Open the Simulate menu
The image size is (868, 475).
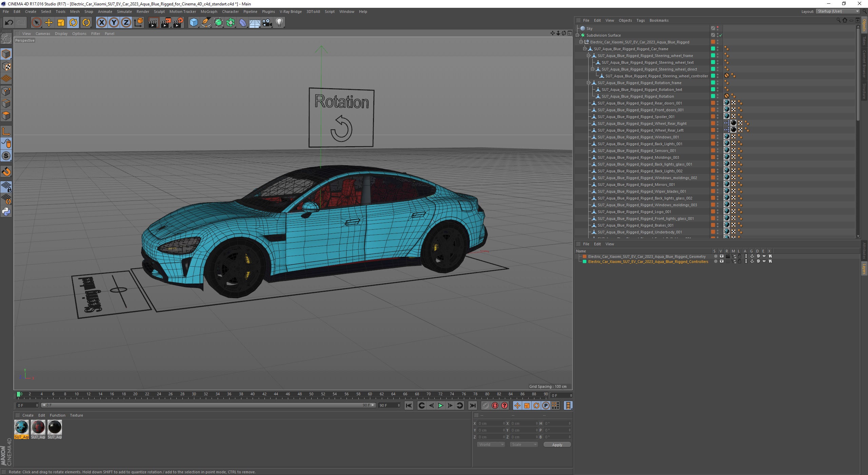[124, 12]
